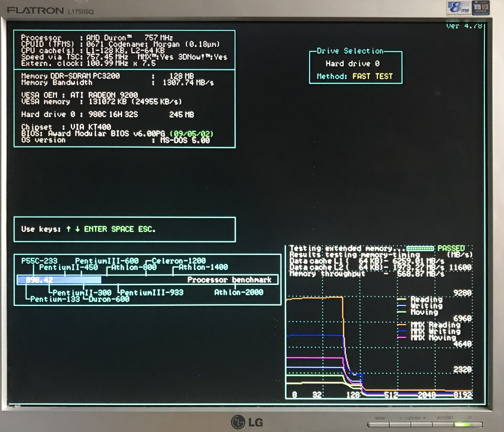Click the 8ms response time sticker
Image resolution: width=504 pixels, height=432 pixels.
459,8
